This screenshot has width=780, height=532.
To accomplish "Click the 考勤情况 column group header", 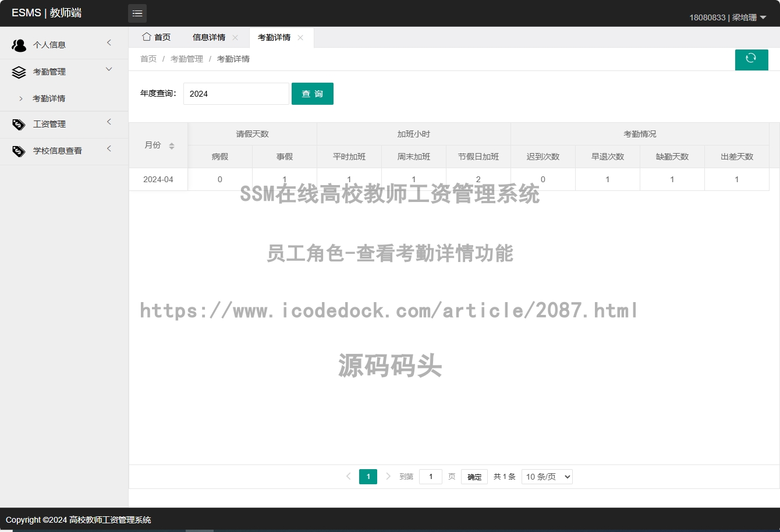I will tap(640, 134).
